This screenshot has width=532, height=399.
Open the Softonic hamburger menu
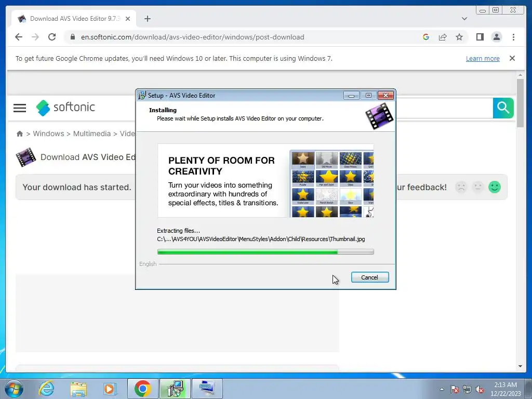point(20,108)
